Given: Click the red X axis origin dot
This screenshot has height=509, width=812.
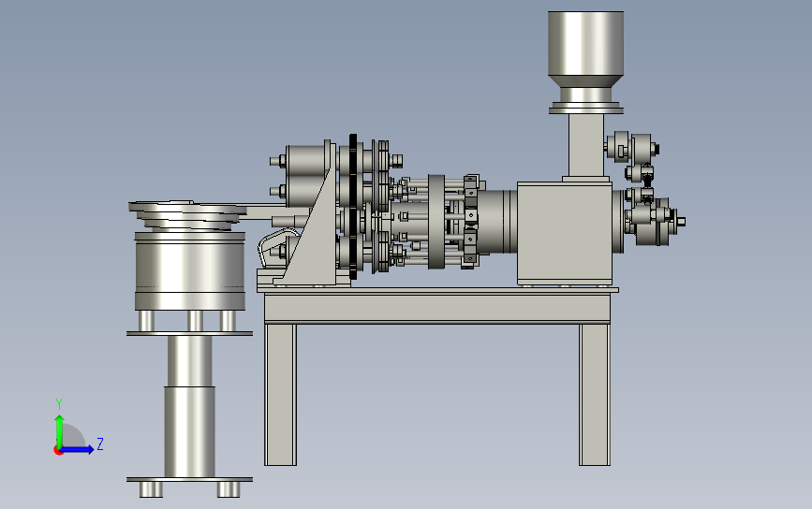Looking at the screenshot, I should click(58, 451).
